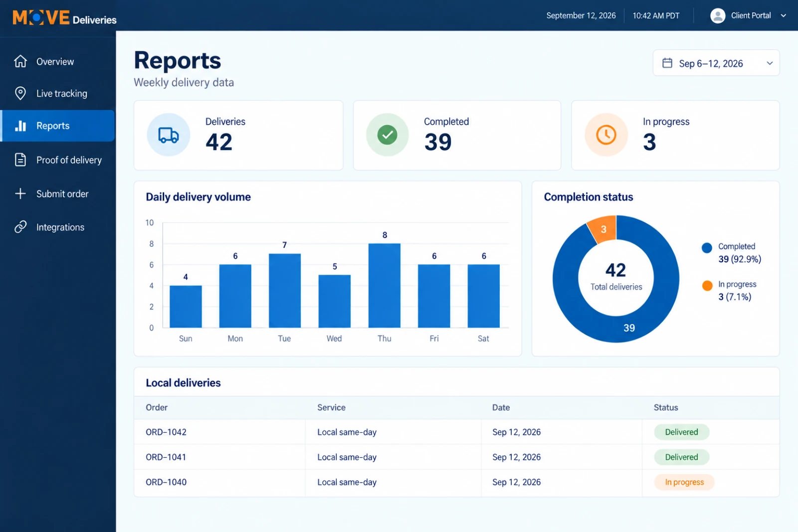The image size is (798, 532).
Task: Click the Status column header
Action: click(666, 407)
